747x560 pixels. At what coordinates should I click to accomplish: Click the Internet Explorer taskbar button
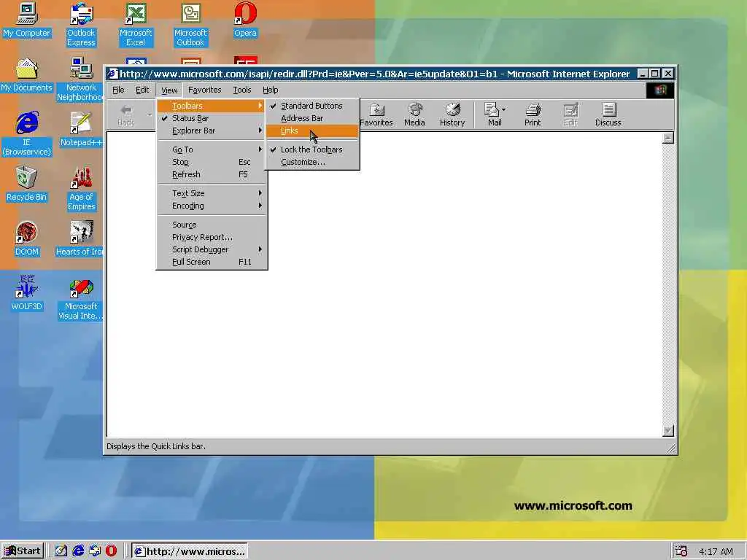[x=190, y=551]
